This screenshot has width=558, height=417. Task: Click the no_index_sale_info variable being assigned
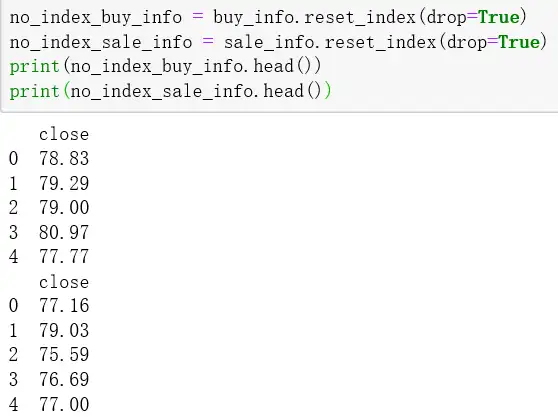tap(101, 42)
